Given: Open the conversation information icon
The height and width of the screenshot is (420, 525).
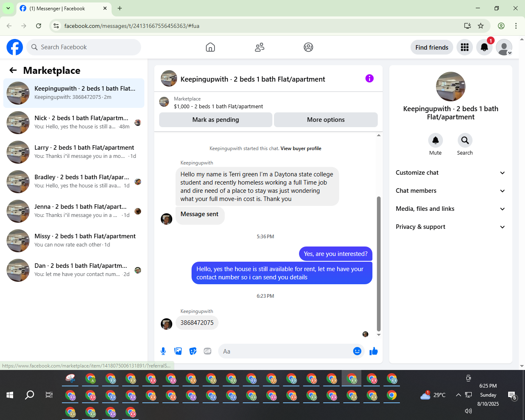Looking at the screenshot, I should (370, 78).
